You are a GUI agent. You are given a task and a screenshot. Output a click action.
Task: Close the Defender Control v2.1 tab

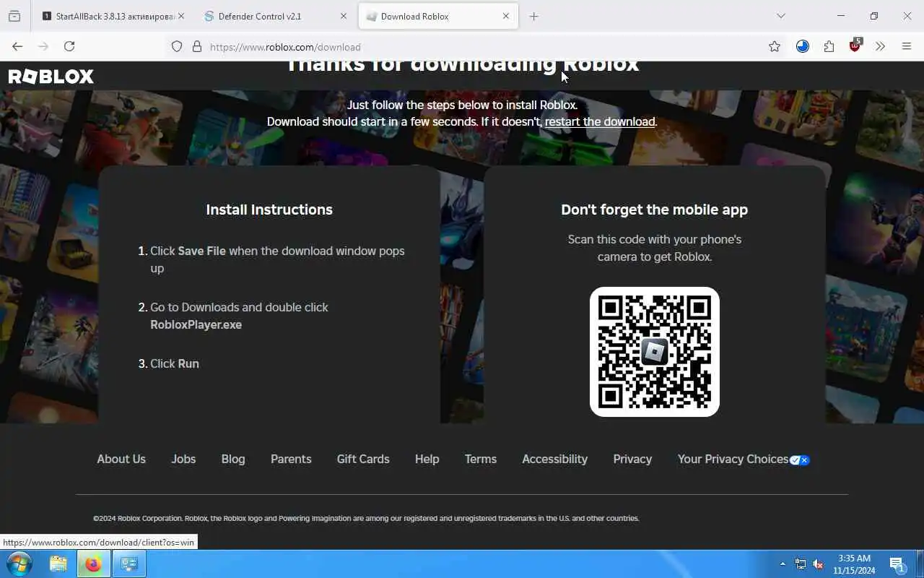pyautogui.click(x=344, y=16)
